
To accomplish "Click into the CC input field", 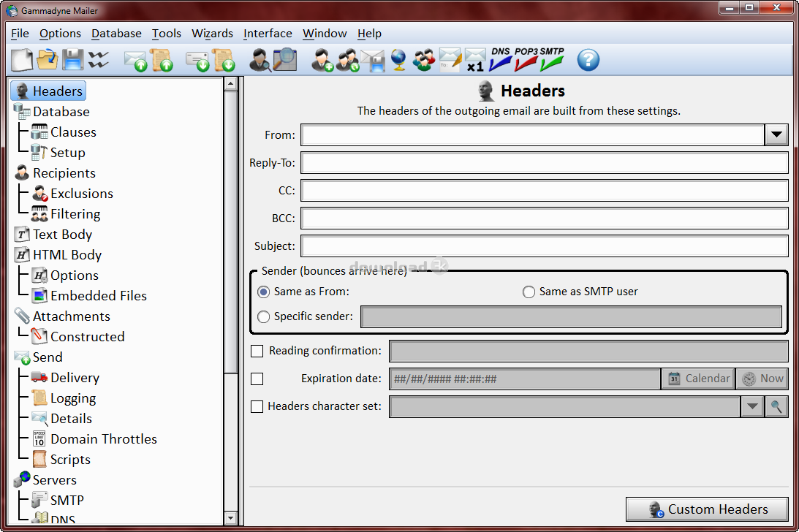I will 544,191.
